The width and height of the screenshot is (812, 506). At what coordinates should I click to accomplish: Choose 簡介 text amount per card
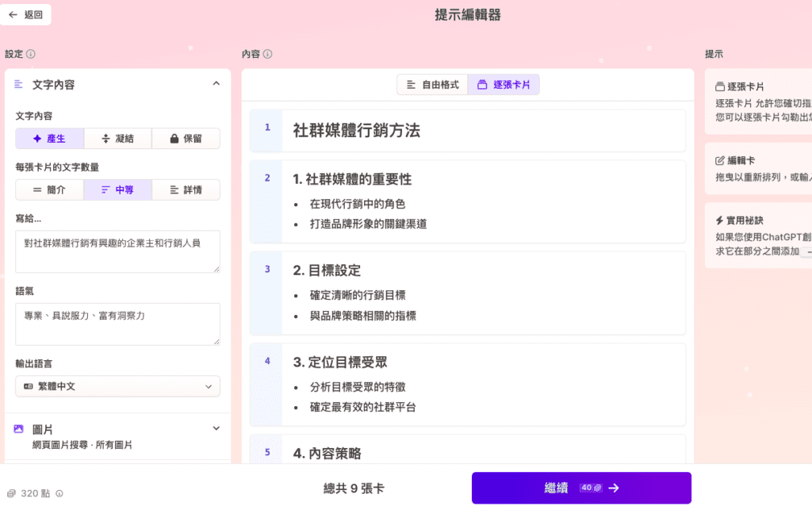tap(49, 190)
